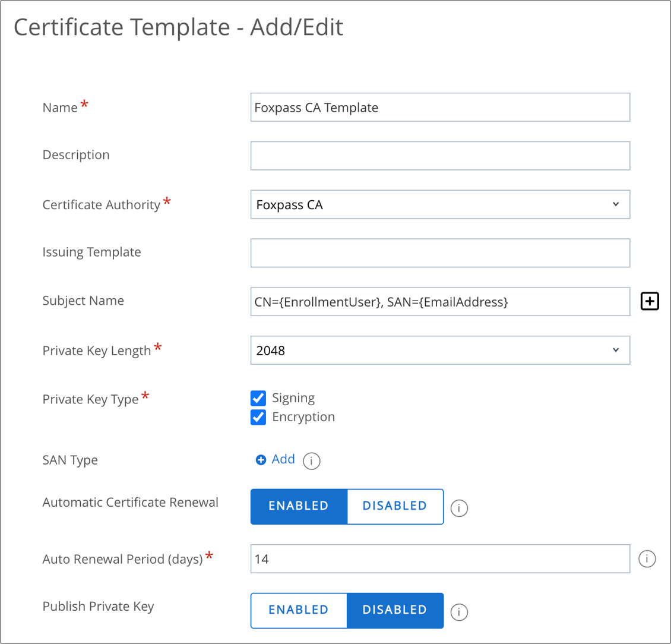Click info icon beside Automatic Certificate Renewal toggle

click(459, 508)
